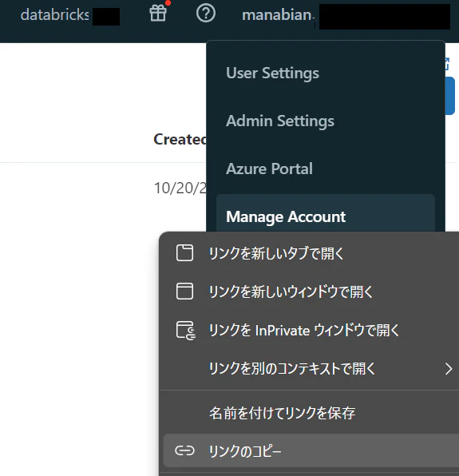The width and height of the screenshot is (459, 476).
Task: Click the databricks logo text
Action: coord(54,14)
